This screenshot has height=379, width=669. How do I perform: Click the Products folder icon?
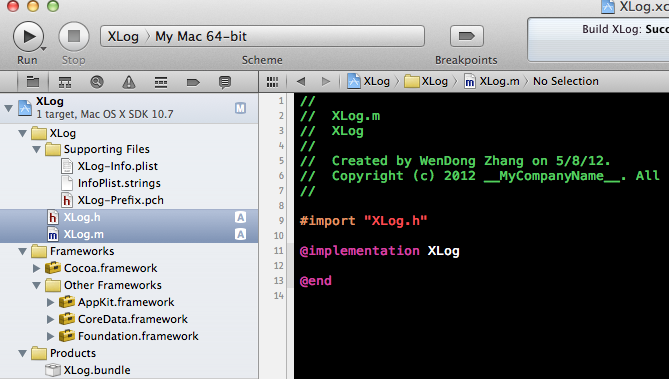coord(39,353)
